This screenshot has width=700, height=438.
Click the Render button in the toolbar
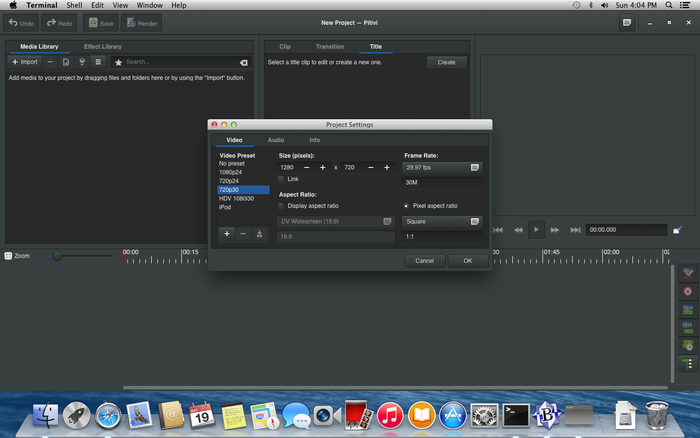tap(143, 22)
